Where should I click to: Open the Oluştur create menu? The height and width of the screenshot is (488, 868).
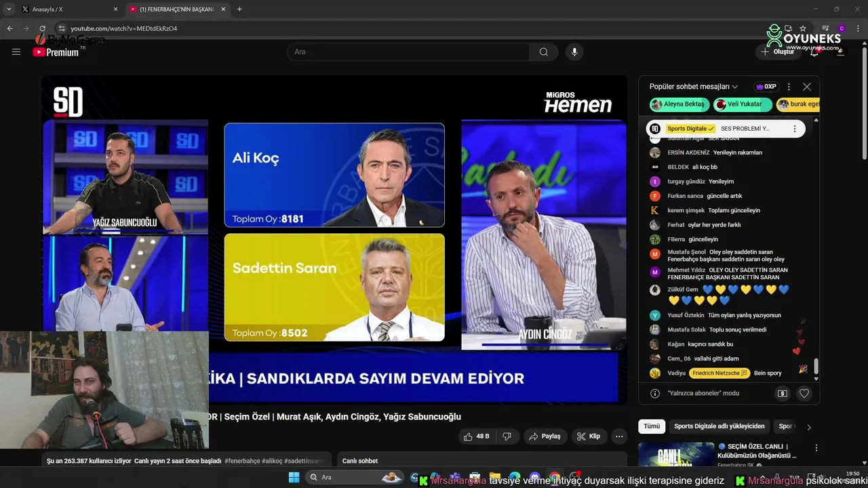click(777, 52)
